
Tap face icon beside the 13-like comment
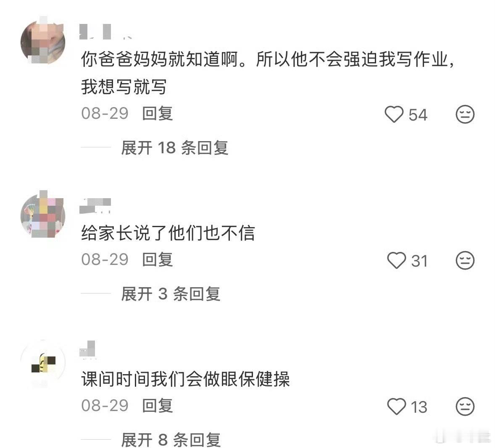(465, 406)
